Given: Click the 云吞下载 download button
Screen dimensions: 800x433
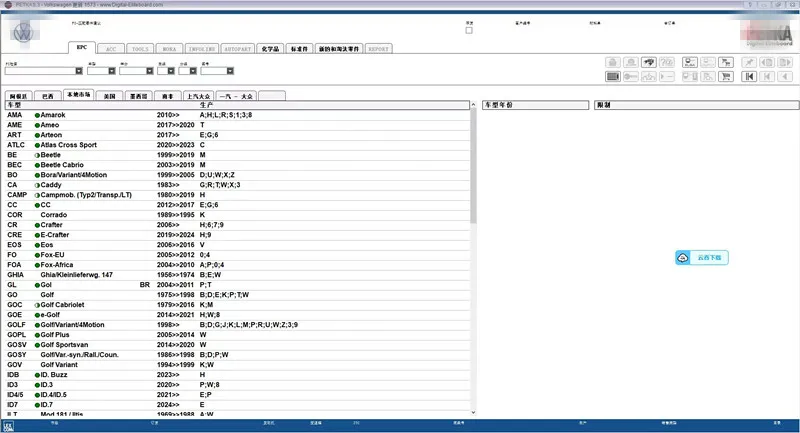Looking at the screenshot, I should [x=702, y=258].
